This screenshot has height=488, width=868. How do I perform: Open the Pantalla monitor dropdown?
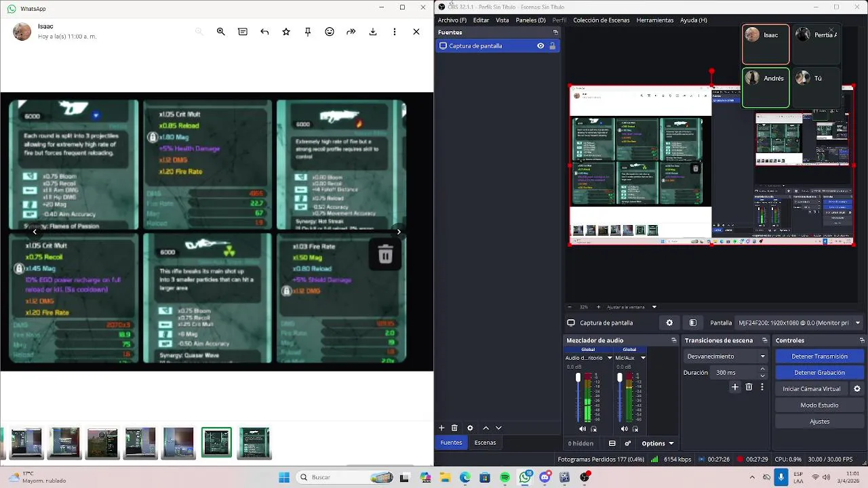click(800, 323)
